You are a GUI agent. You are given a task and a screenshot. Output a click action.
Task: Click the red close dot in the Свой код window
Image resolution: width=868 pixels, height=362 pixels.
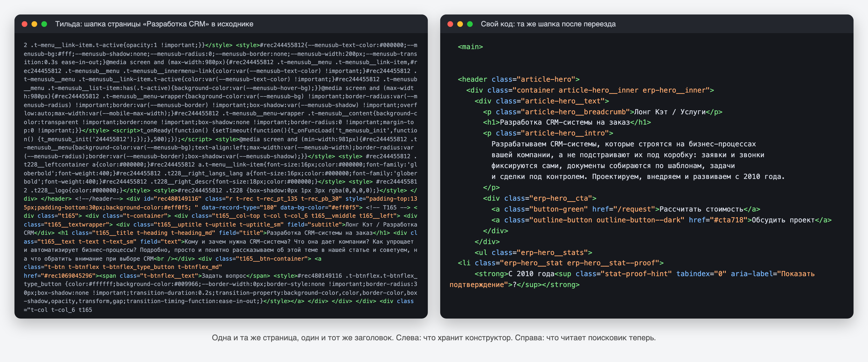pos(450,24)
